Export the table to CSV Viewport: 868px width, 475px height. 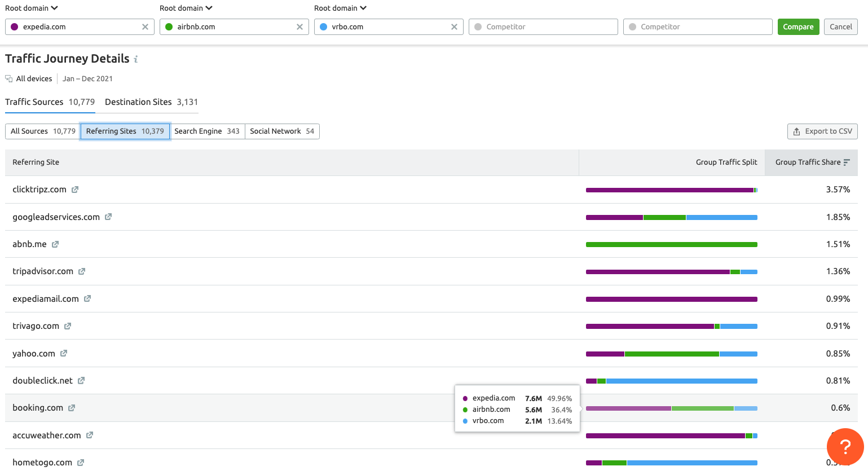tap(822, 131)
